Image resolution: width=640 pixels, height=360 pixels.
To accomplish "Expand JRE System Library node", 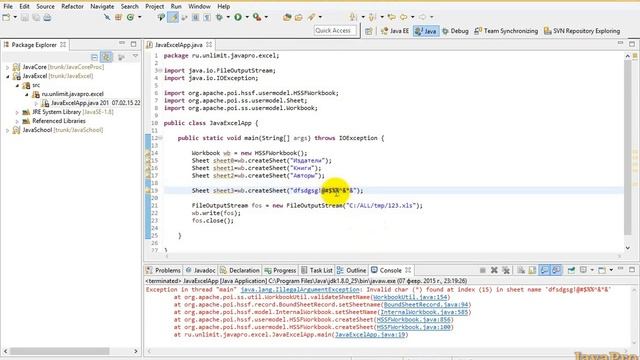I will pos(17,112).
